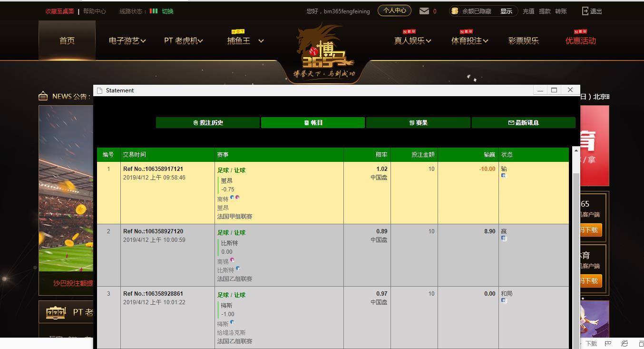Switch to the 最新讯息 tab
The width and height of the screenshot is (644, 349).
(523, 122)
